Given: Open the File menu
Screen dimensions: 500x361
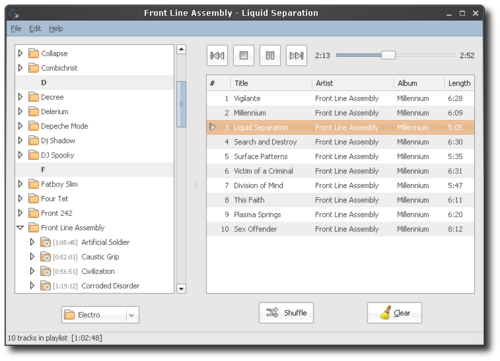Looking at the screenshot, I should click(16, 29).
